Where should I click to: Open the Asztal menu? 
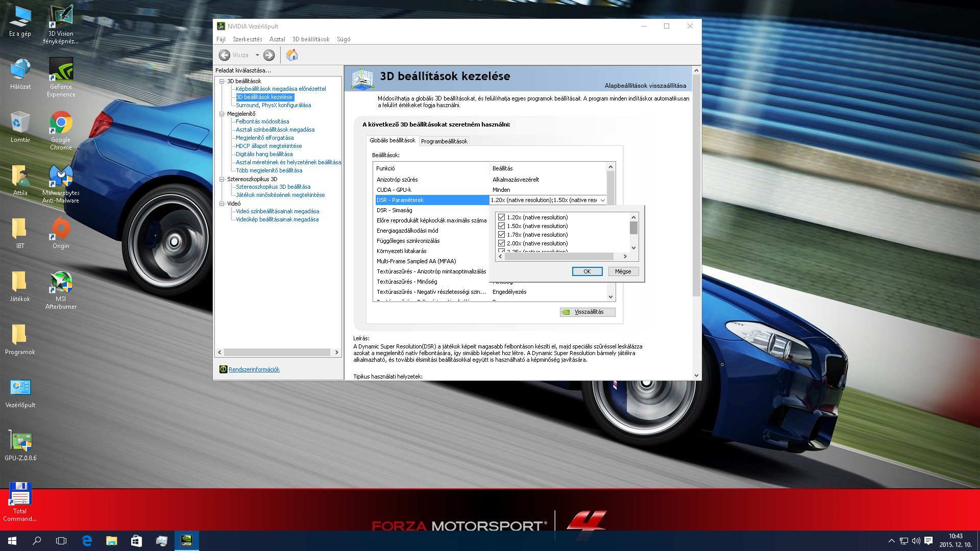pyautogui.click(x=277, y=39)
